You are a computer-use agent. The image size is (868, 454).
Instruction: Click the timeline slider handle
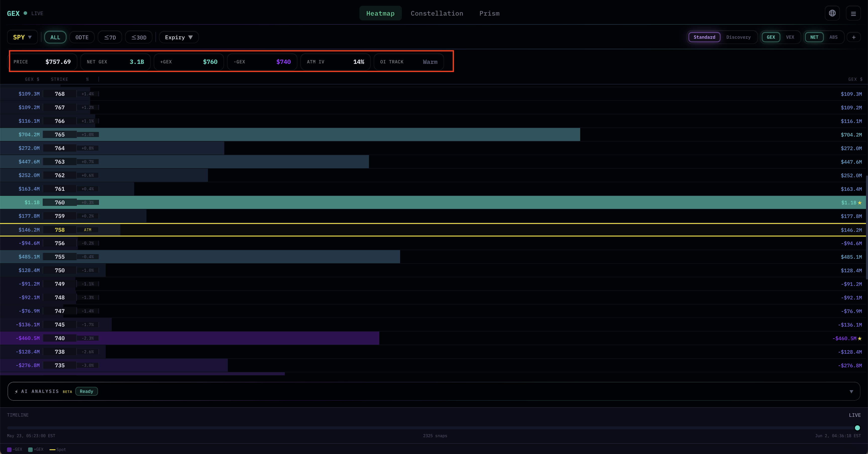click(x=857, y=428)
